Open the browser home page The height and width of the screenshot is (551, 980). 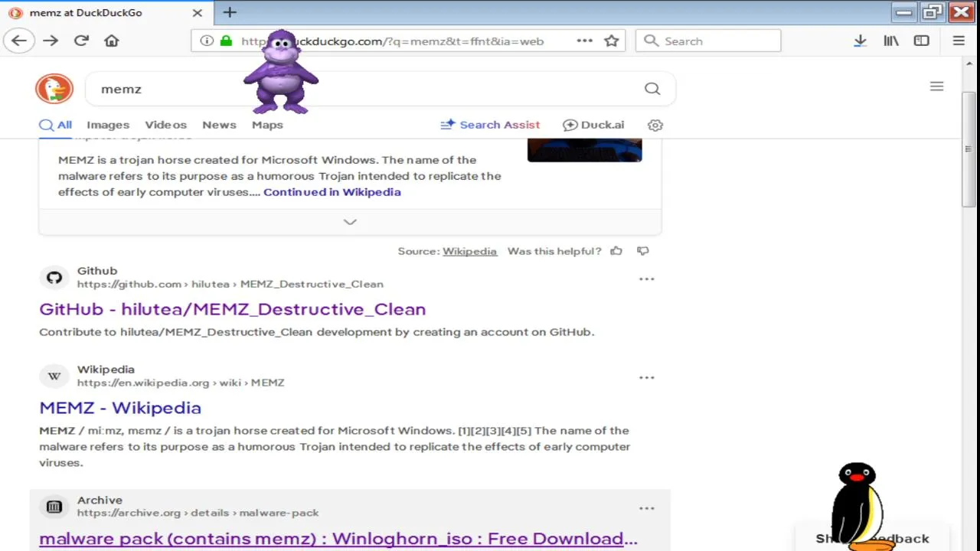coord(112,41)
